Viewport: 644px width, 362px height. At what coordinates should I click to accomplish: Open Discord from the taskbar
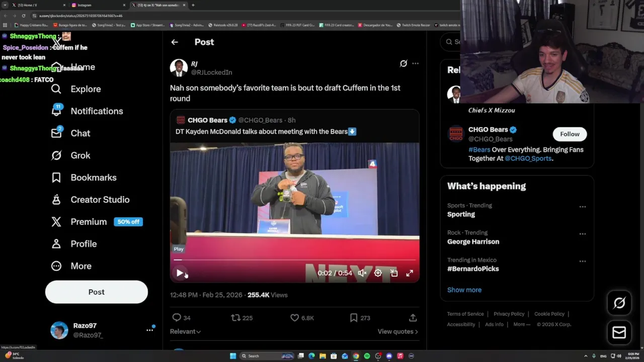point(389,356)
